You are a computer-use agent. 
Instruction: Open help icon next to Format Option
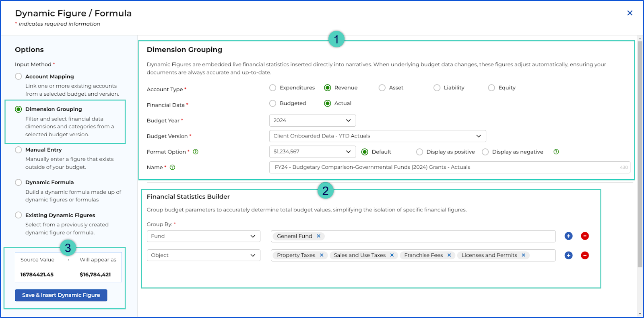(x=196, y=152)
